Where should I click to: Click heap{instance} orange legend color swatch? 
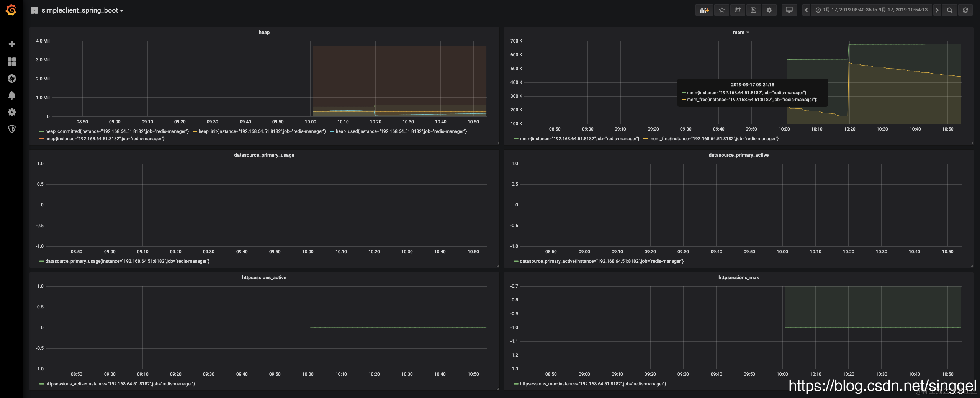coord(41,139)
